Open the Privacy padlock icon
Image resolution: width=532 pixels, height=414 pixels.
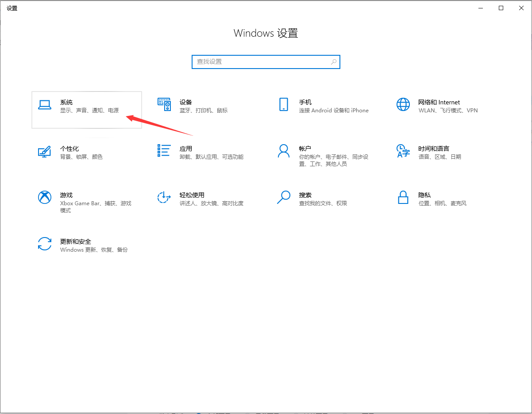(403, 197)
